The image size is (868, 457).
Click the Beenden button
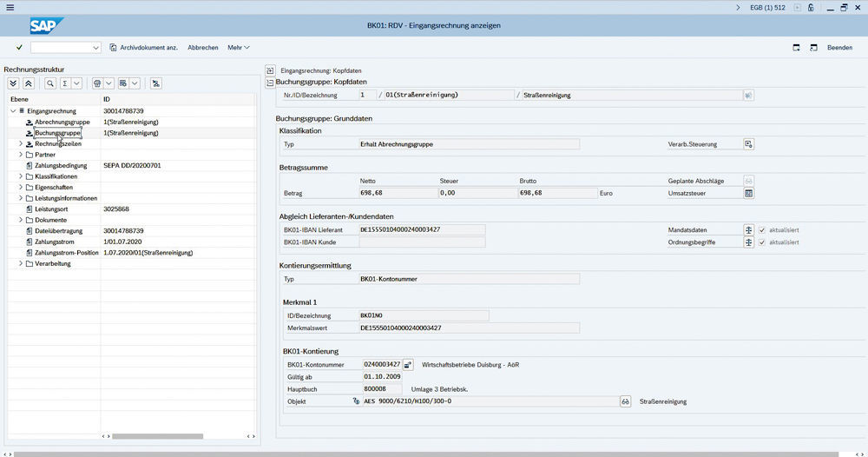839,48
